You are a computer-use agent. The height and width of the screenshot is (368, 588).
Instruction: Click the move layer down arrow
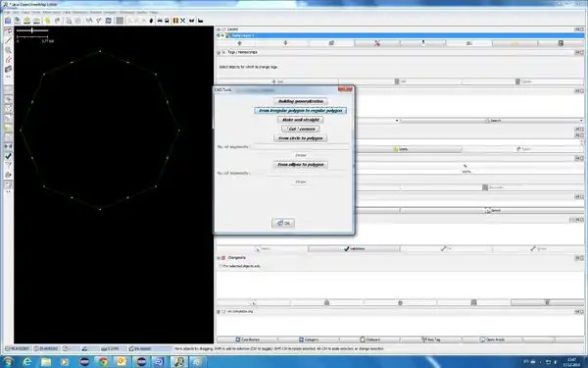tap(285, 43)
